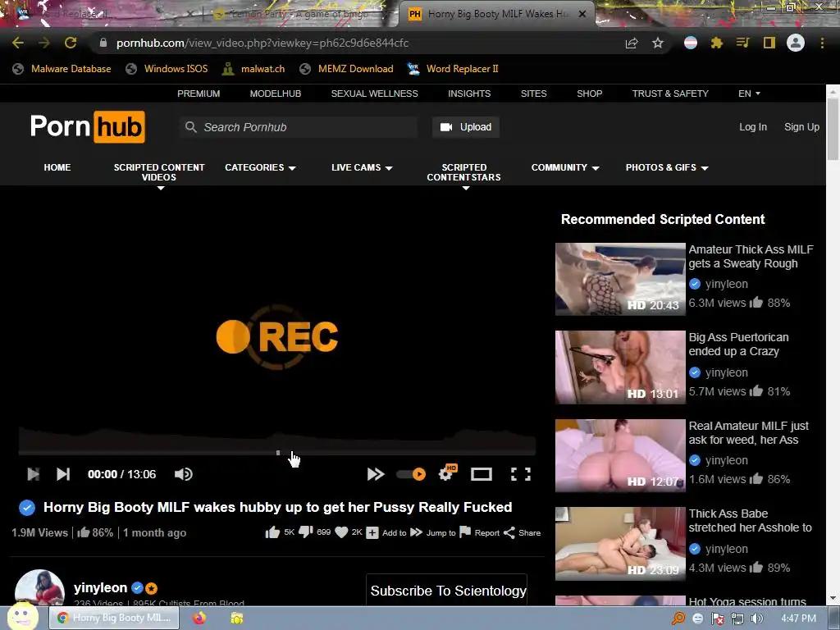Click the taskbar volume tray icon
The image size is (840, 630).
point(756,619)
